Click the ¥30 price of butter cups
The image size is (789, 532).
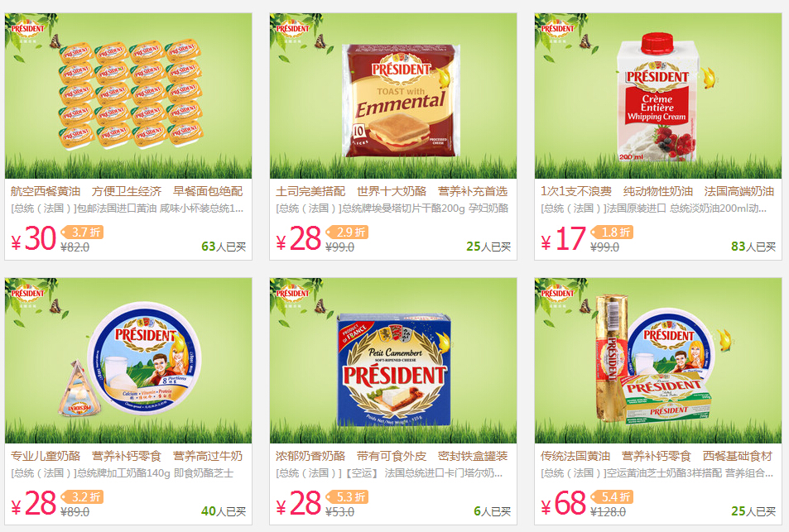(34, 238)
